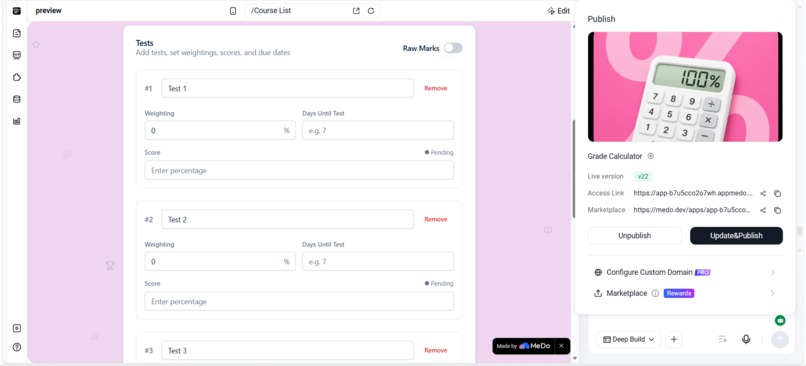Click the Unpublish button
Screen dimensions: 806x366
point(634,236)
